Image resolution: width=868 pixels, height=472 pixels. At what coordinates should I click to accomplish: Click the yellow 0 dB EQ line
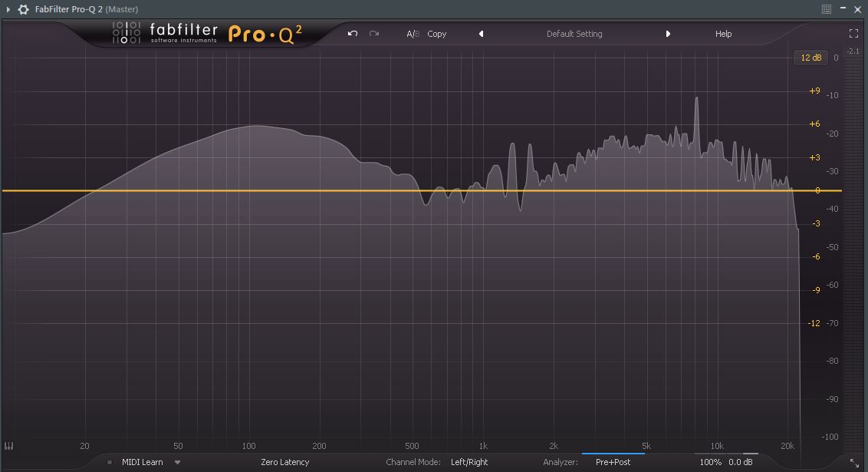422,190
